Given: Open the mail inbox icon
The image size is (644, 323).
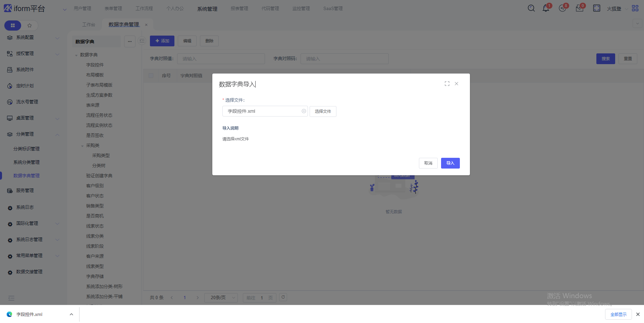Looking at the screenshot, I should click(579, 8).
